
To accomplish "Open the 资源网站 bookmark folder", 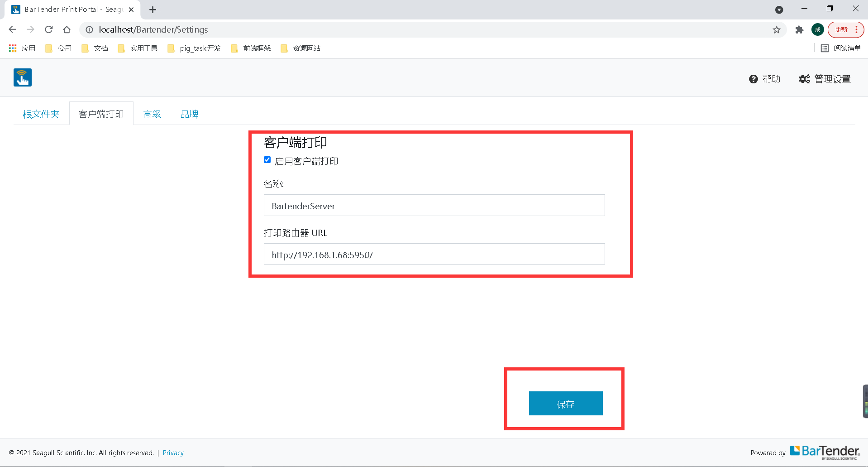I will tap(300, 48).
